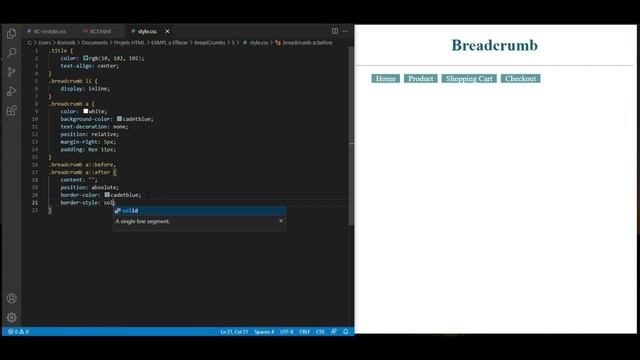This screenshot has height=360, width=640.
Task: Click the BreadCrumbs folder breadcrumb segment
Action: pos(210,42)
